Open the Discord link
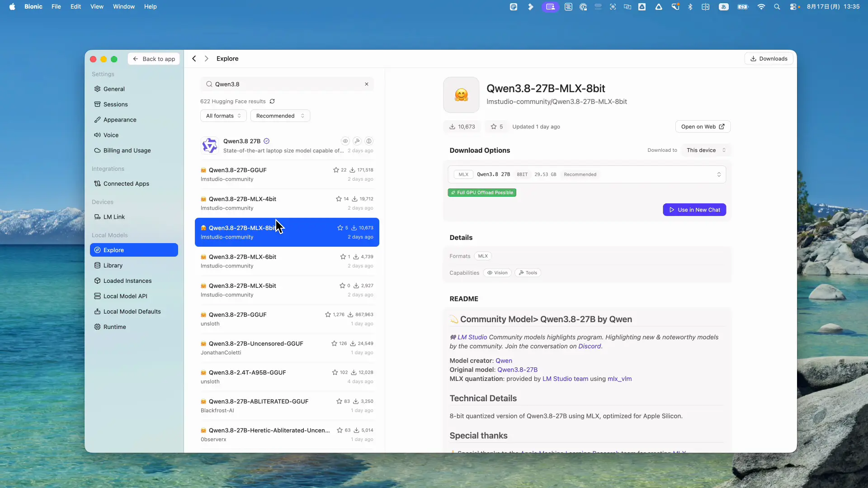This screenshot has height=488, width=868. pos(590,346)
